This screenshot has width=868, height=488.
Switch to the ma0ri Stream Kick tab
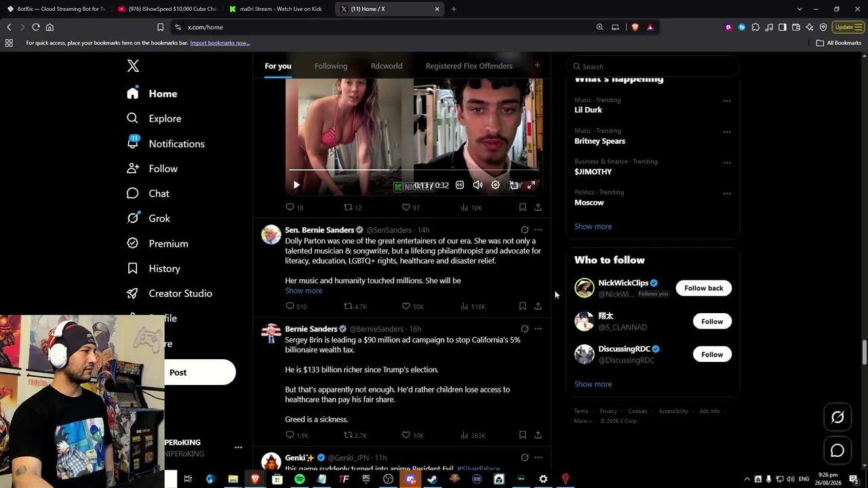click(277, 9)
